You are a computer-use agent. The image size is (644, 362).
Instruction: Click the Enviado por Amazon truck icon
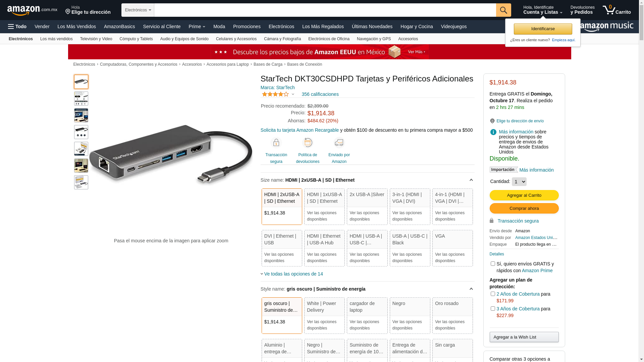coord(339,143)
